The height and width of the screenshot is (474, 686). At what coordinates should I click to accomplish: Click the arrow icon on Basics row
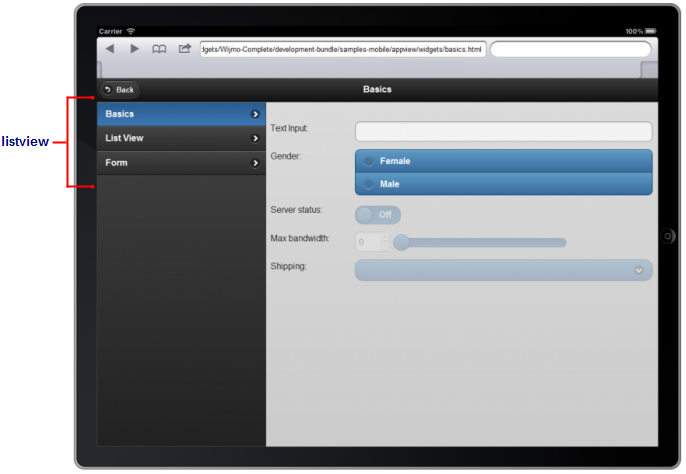255,115
